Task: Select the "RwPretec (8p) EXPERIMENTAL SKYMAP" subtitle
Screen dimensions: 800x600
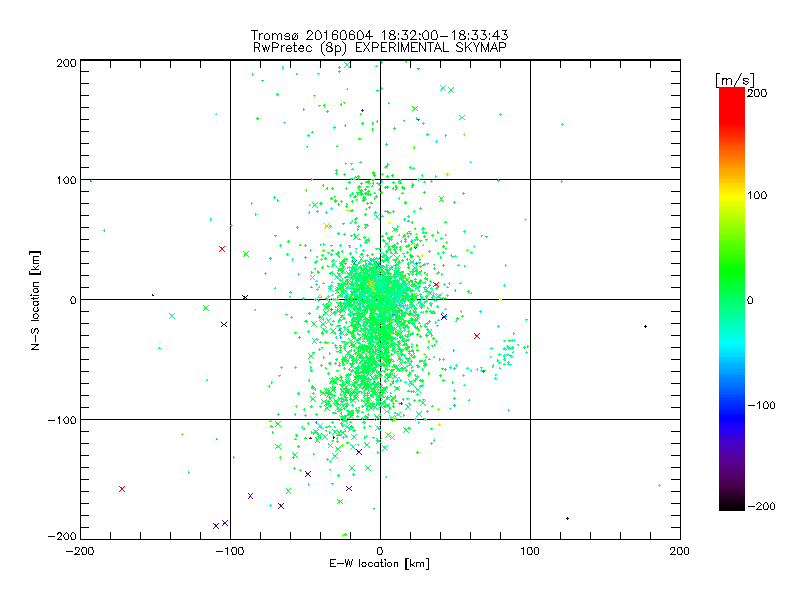Action: (x=380, y=47)
